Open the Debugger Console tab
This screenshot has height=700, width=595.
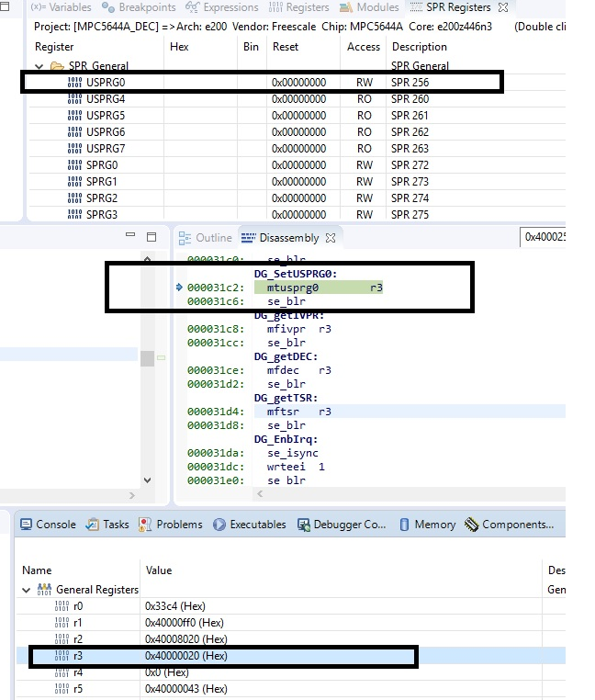[x=342, y=525]
